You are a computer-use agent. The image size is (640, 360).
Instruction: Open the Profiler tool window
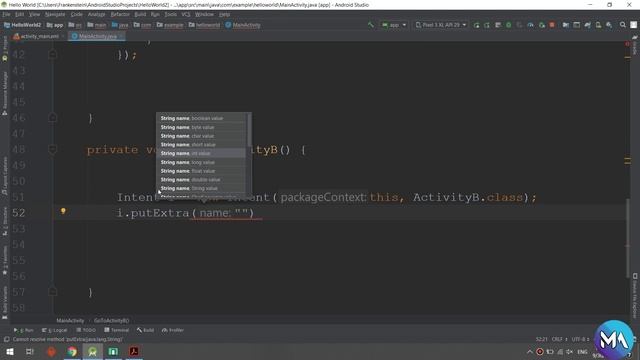(x=173, y=330)
